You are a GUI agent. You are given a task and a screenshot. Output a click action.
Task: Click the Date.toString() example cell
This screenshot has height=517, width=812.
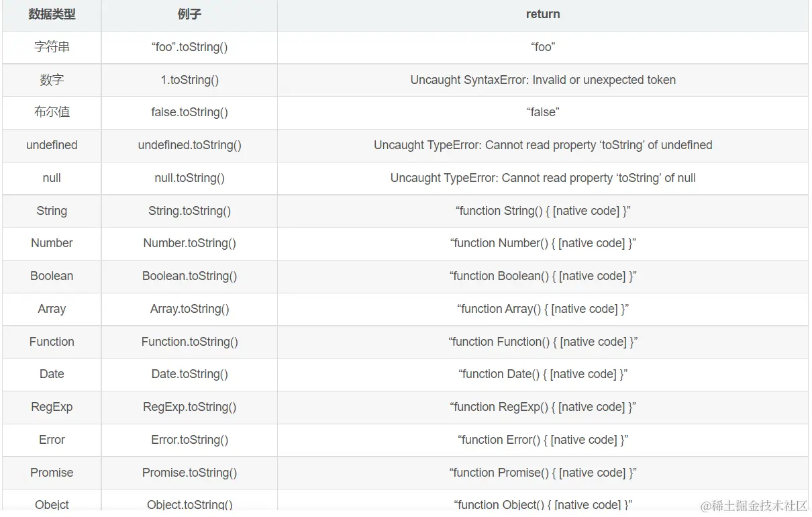189,374
